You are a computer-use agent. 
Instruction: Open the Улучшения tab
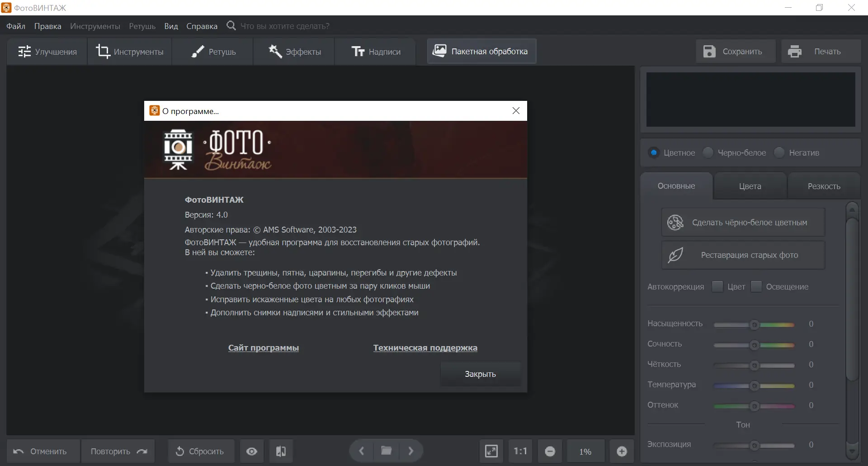tap(47, 52)
